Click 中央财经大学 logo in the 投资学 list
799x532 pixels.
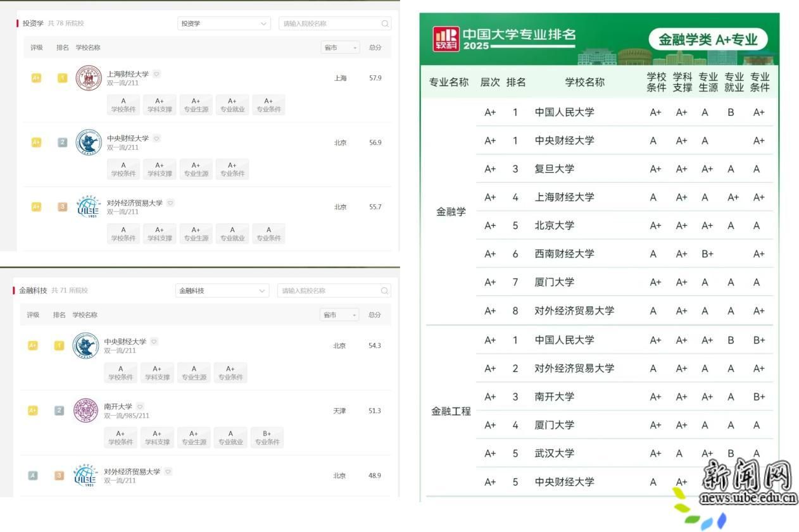click(89, 142)
